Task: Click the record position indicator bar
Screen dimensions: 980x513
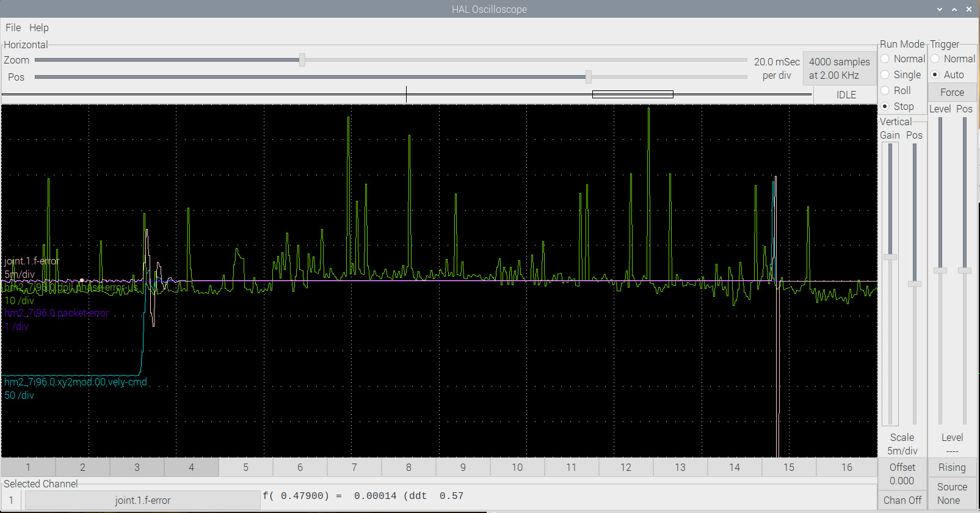Action: 407,95
